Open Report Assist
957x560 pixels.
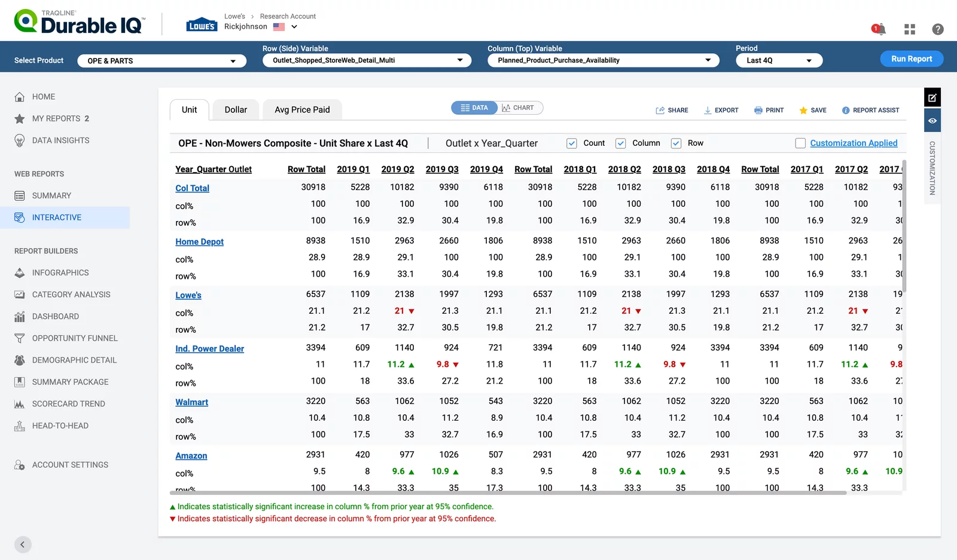870,110
